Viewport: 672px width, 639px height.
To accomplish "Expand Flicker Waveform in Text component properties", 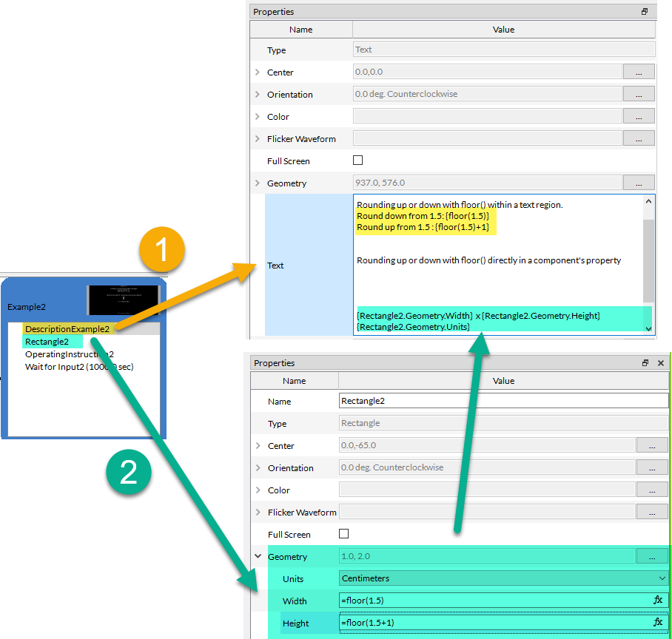I will pyautogui.click(x=258, y=139).
